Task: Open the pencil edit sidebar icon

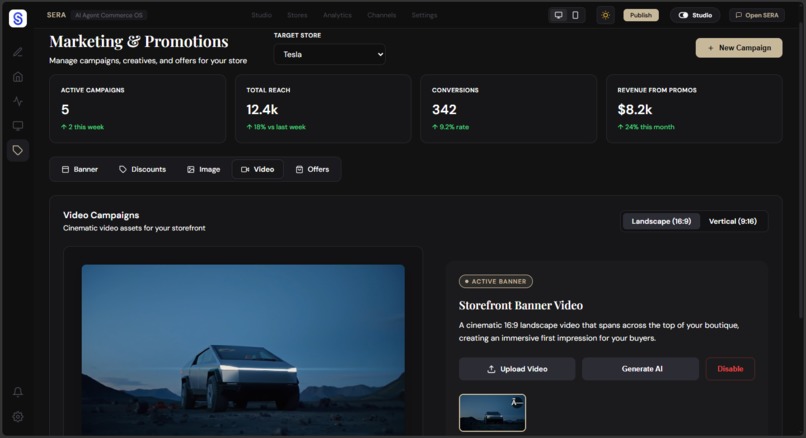Action: tap(18, 52)
